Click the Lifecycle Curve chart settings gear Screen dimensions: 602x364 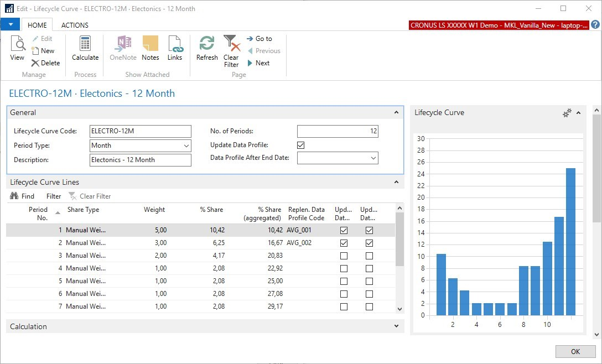click(567, 113)
